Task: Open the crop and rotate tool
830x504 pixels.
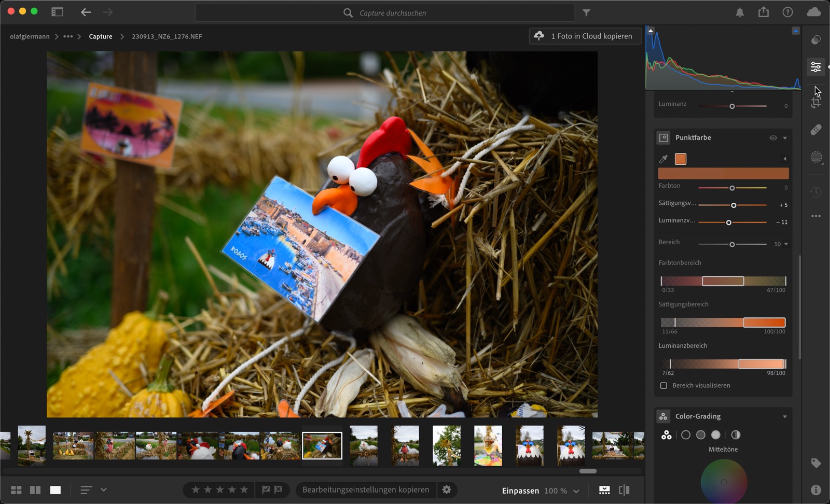Action: (x=815, y=103)
